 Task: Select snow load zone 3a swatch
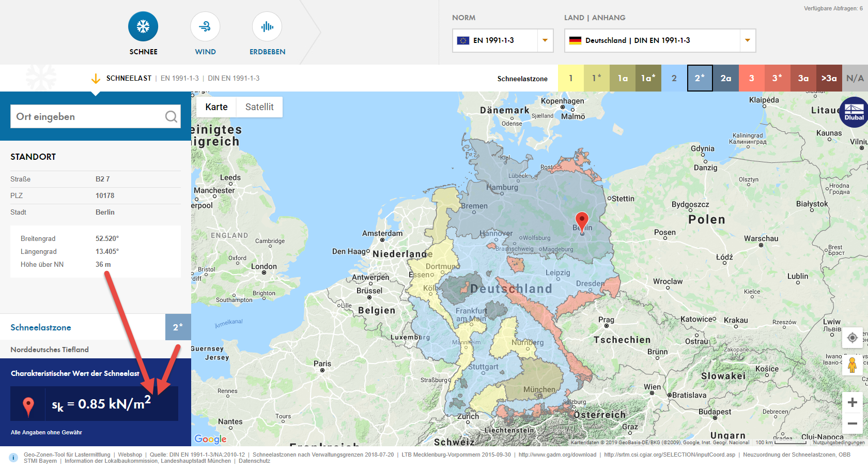point(803,78)
